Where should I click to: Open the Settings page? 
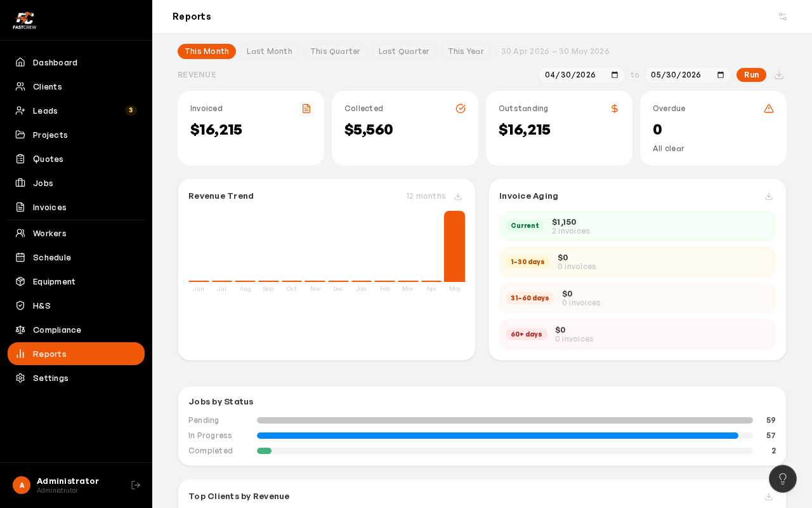76,378
